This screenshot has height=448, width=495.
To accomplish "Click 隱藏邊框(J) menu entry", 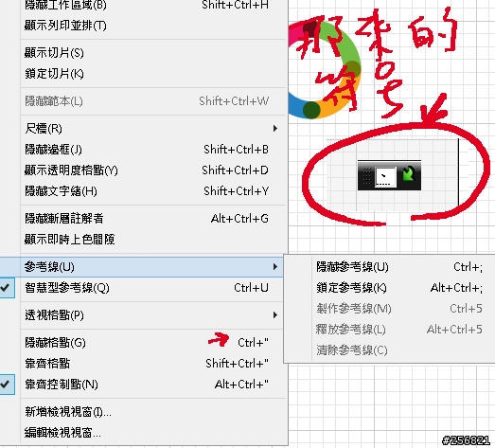I will pyautogui.click(x=153, y=149).
